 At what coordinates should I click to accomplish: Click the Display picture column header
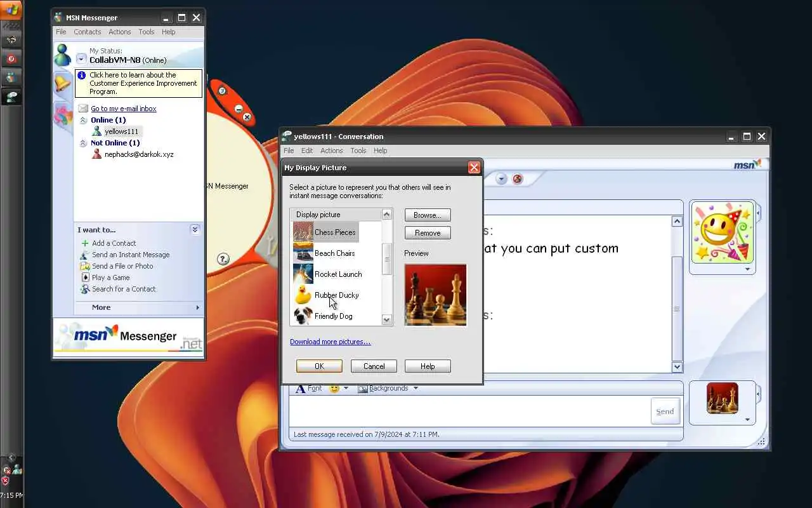point(336,215)
